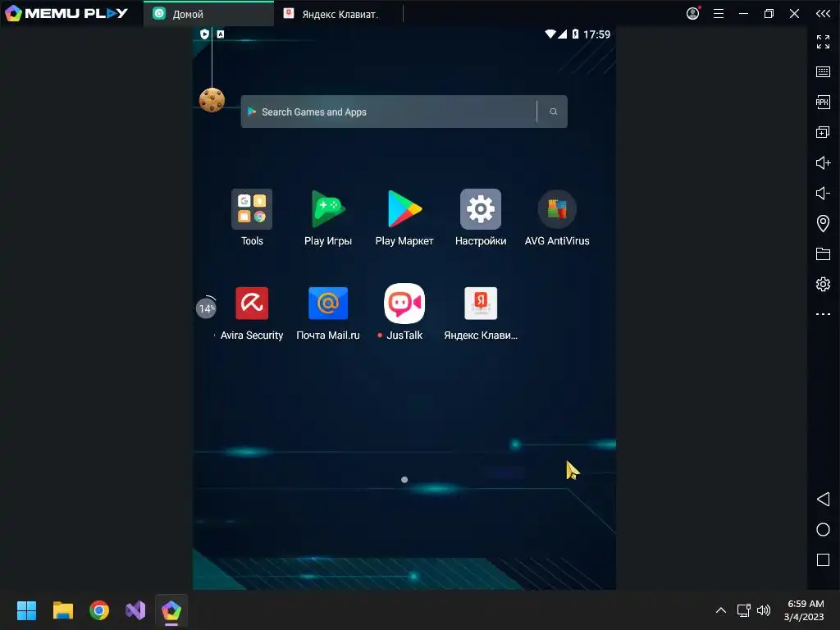Viewport: 840px width, 630px height.
Task: Open Яндекс Клавиатура app icon
Action: 481,304
